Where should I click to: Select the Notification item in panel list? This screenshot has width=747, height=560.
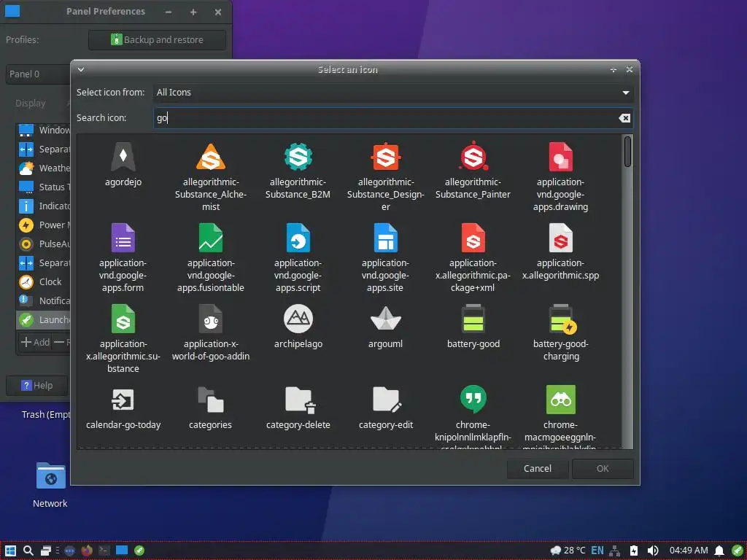point(44,301)
